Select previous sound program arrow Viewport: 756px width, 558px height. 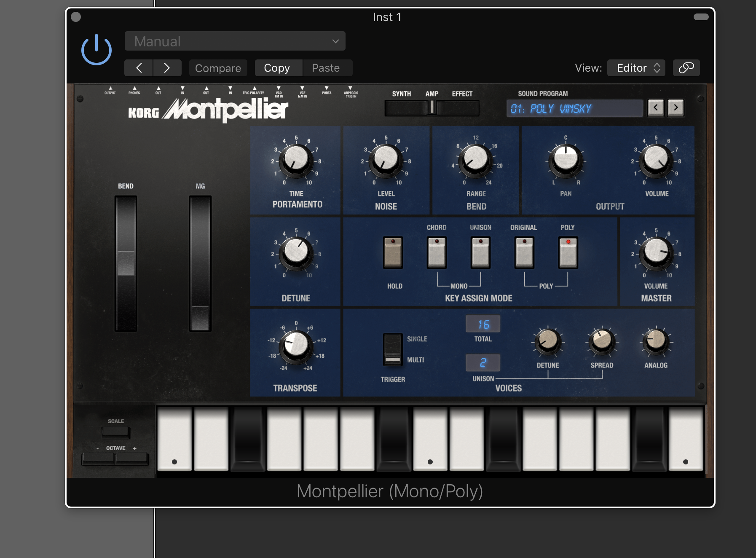click(655, 108)
